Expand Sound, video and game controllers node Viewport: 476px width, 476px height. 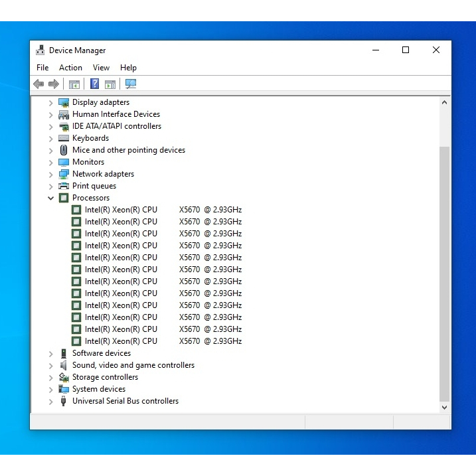(50, 366)
